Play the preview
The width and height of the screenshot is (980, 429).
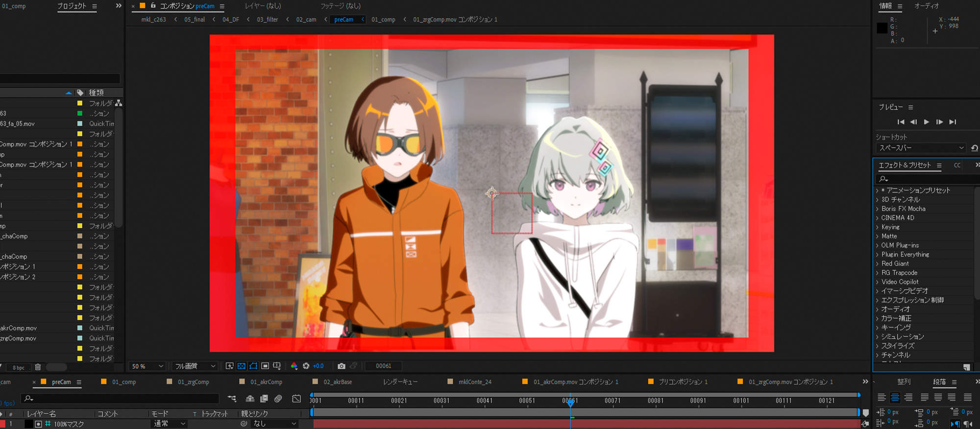(x=926, y=122)
